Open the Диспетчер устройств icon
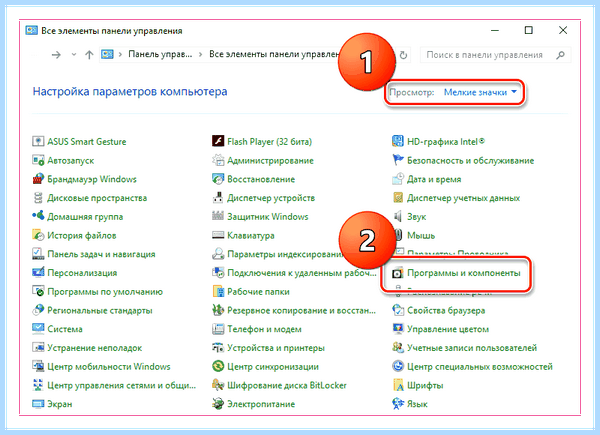600x435 pixels. click(x=218, y=198)
